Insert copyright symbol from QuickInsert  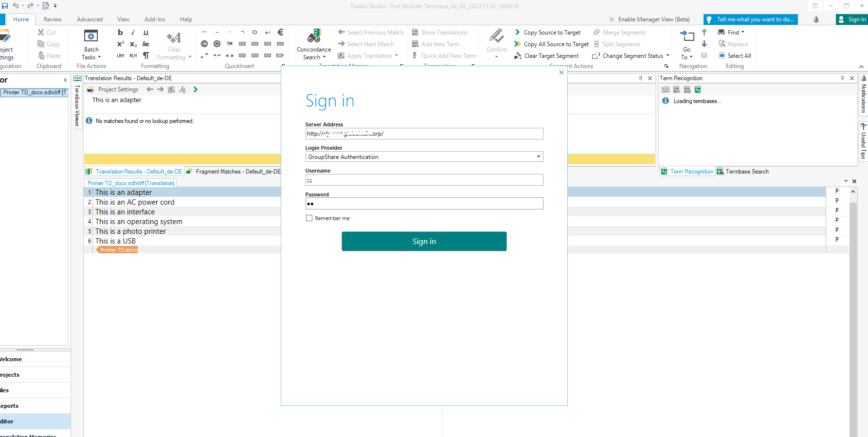click(204, 44)
